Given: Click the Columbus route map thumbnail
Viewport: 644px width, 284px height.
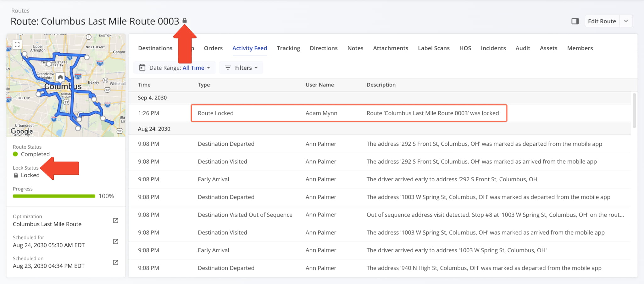Looking at the screenshot, I should click(66, 85).
